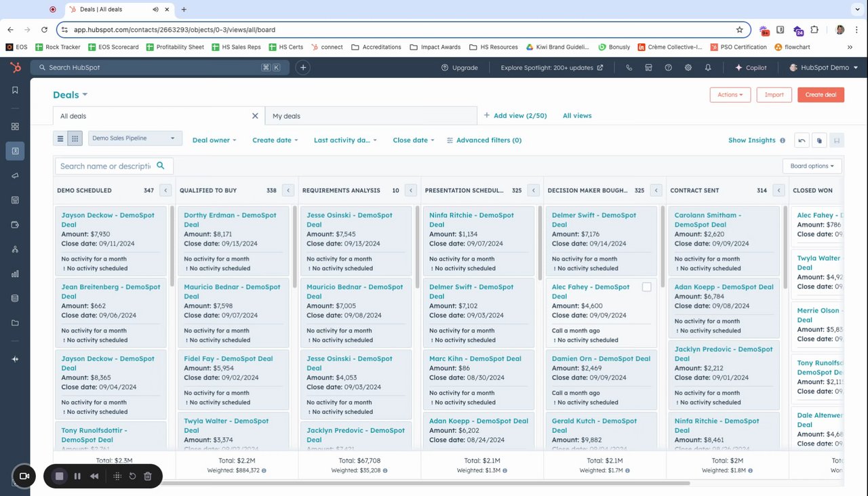Click the undo view changes icon

tap(802, 140)
